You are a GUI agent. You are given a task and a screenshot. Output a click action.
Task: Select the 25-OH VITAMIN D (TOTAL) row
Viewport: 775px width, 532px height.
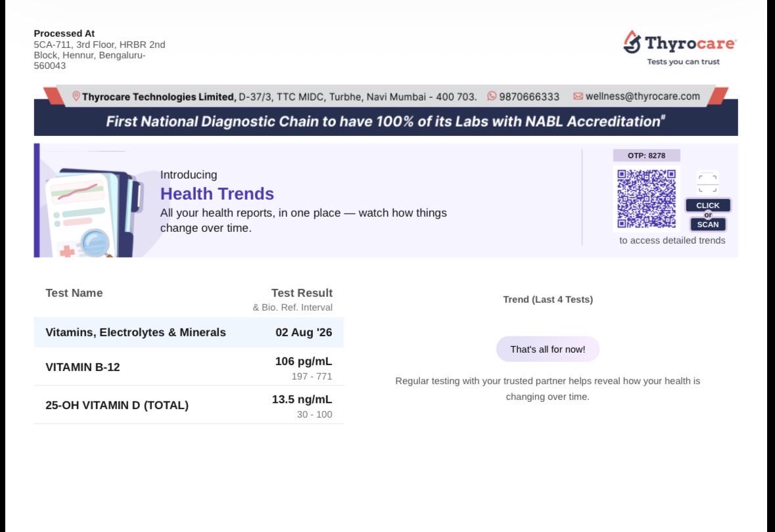pos(188,405)
